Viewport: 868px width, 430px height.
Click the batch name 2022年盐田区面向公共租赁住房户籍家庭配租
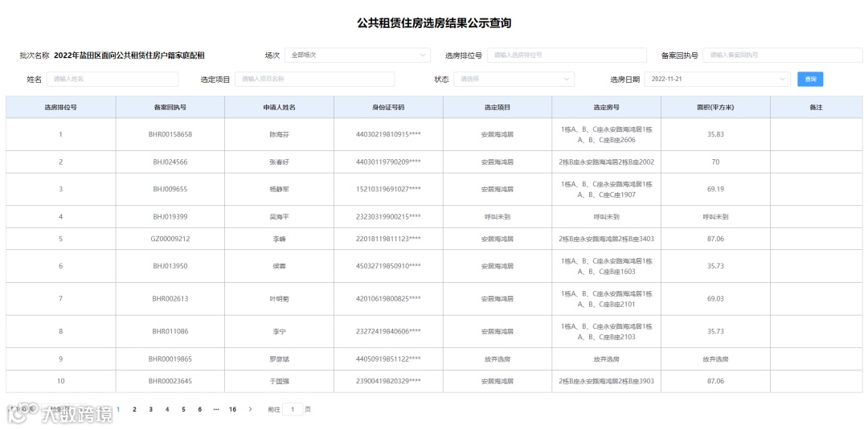click(129, 55)
